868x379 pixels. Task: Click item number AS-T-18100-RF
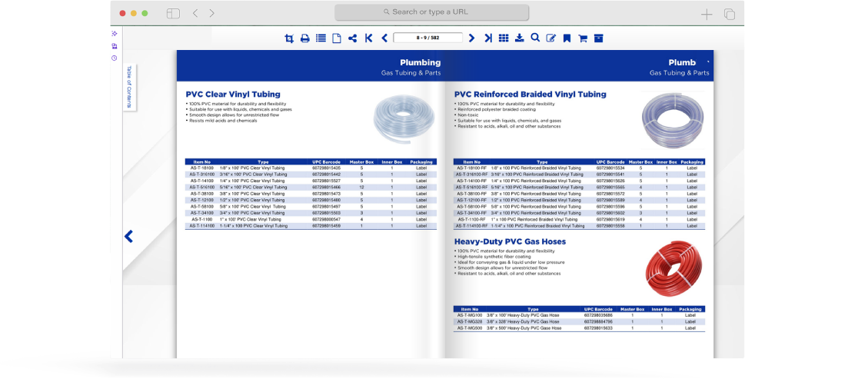[x=472, y=168]
